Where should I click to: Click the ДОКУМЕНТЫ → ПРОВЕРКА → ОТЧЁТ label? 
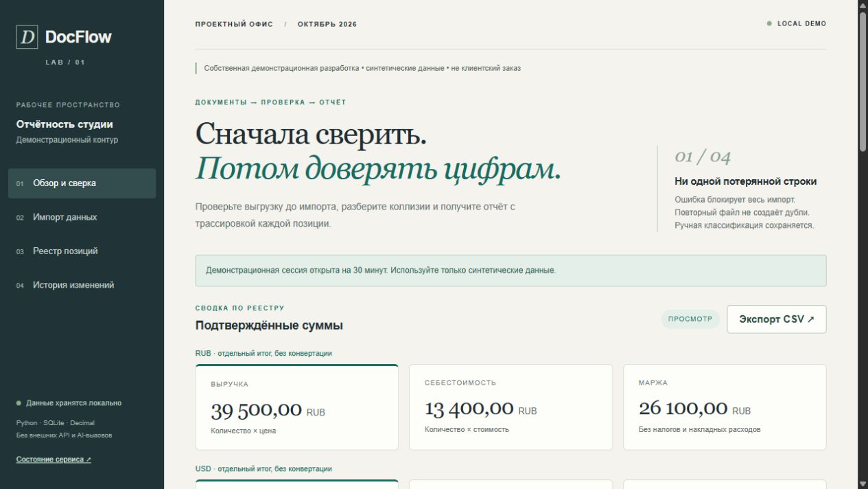270,102
